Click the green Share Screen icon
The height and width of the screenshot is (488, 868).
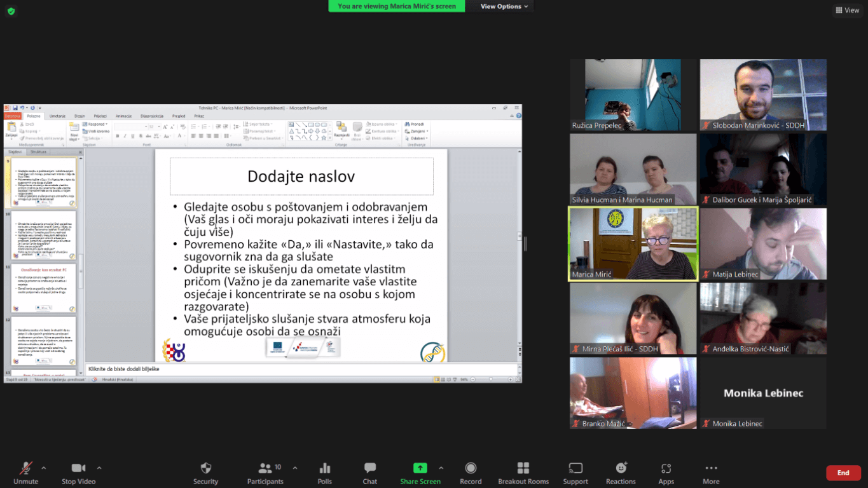(420, 468)
